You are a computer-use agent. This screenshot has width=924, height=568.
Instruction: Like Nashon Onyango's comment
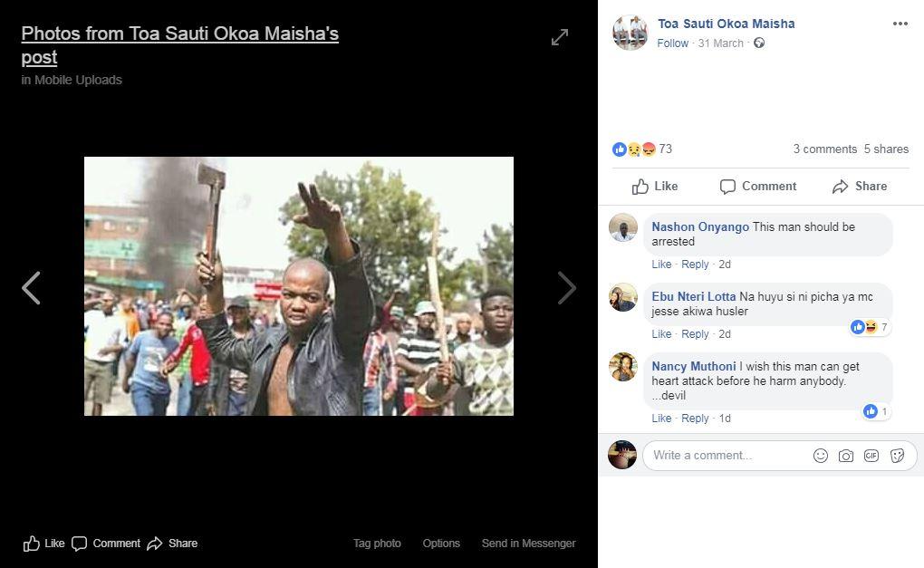tap(661, 264)
